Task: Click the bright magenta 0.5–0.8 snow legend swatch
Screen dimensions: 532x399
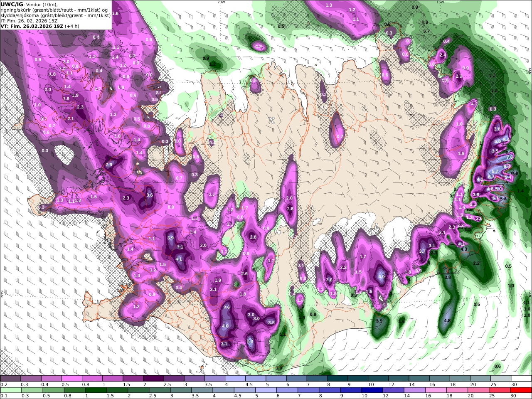Action: coord(71,379)
